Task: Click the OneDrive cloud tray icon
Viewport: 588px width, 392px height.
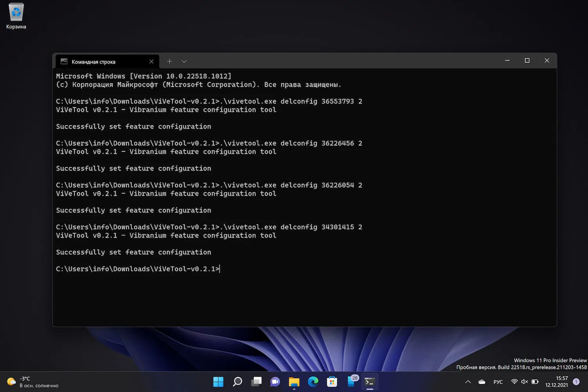Action: click(x=482, y=382)
